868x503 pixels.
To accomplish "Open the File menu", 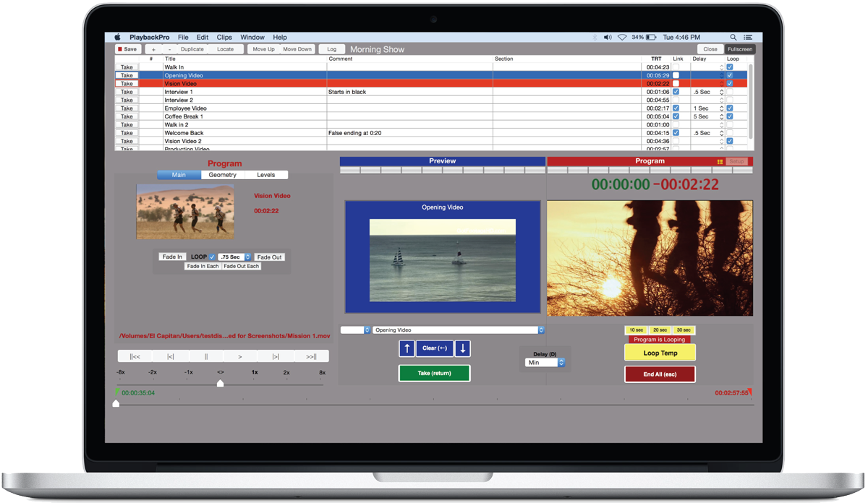I will point(183,37).
